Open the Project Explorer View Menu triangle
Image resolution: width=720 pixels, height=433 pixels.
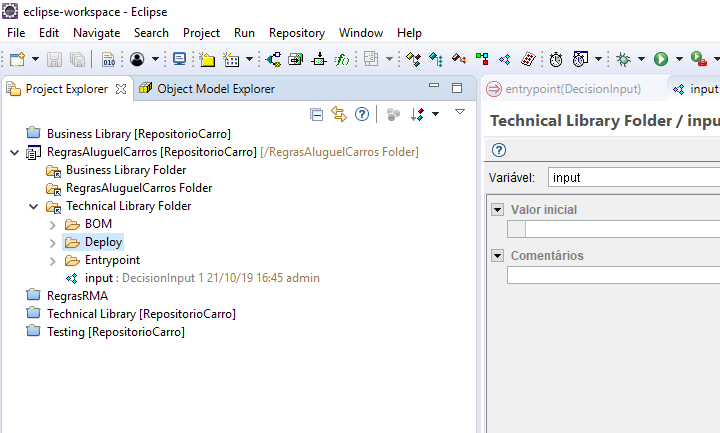coord(460,112)
